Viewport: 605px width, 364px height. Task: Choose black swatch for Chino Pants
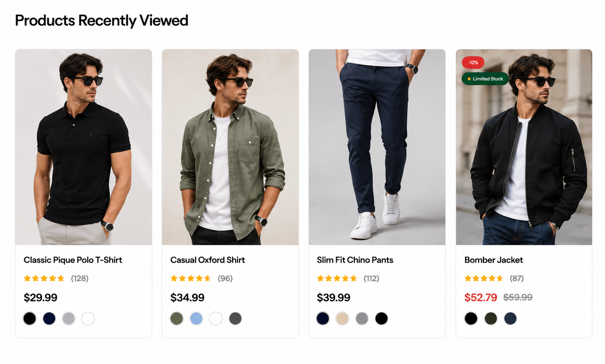click(382, 318)
